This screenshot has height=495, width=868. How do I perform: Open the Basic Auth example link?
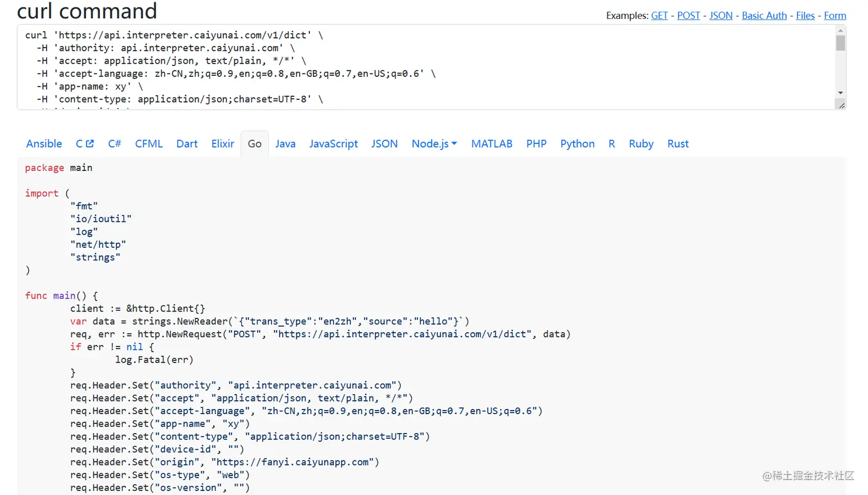pos(764,15)
